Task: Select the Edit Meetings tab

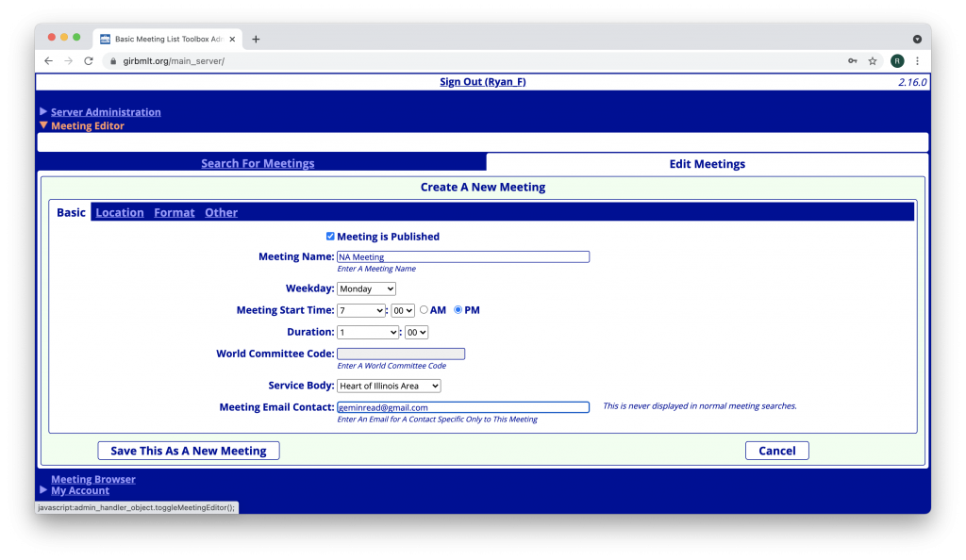Action: (x=708, y=164)
